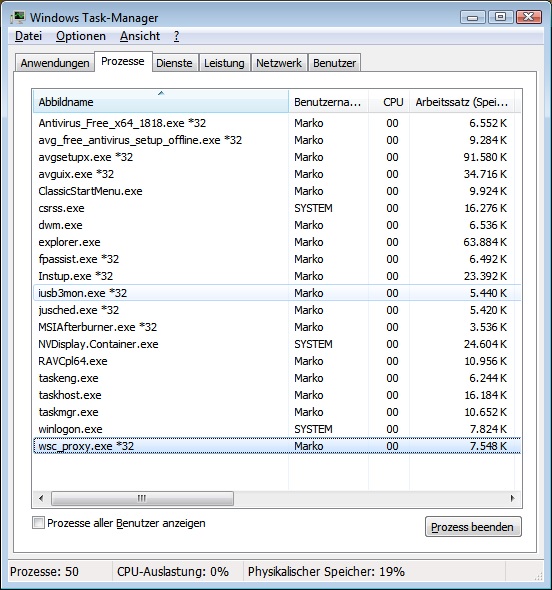The height and width of the screenshot is (590, 552).
Task: Switch to the Dienste tab
Action: (174, 63)
